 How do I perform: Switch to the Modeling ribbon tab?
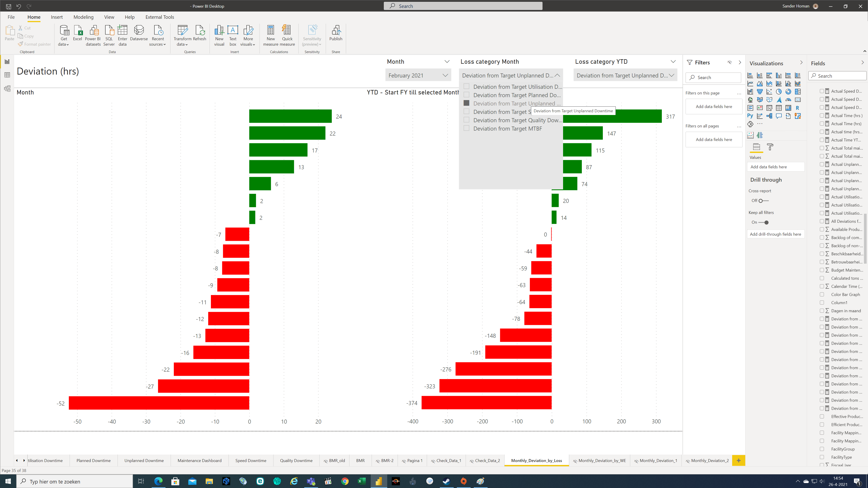click(83, 17)
